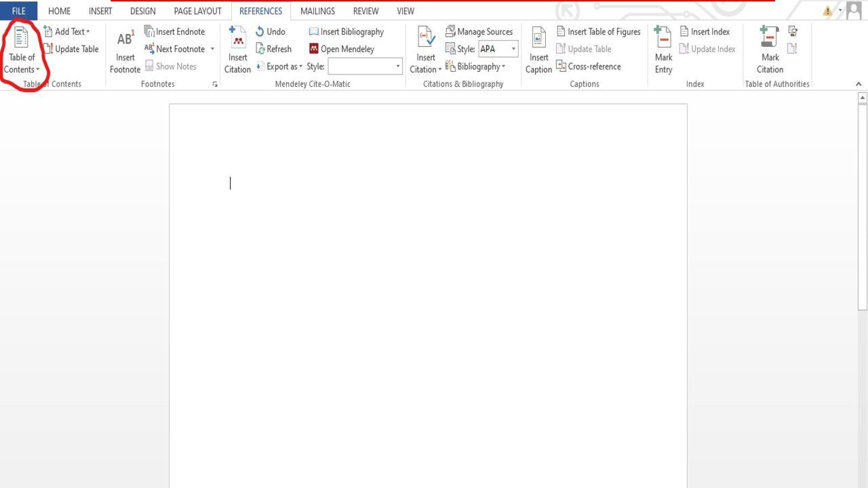
Task: Open the Footnotes dialog launcher
Action: click(x=215, y=85)
